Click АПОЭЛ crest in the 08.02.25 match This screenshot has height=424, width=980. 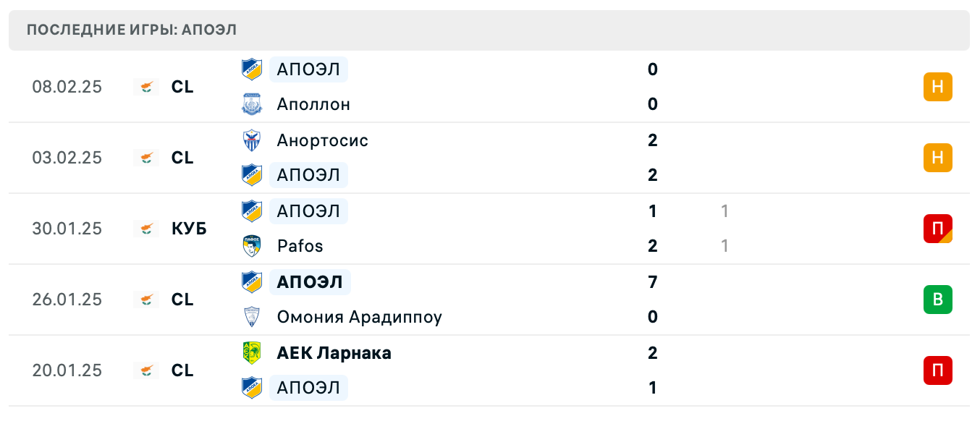click(x=251, y=69)
